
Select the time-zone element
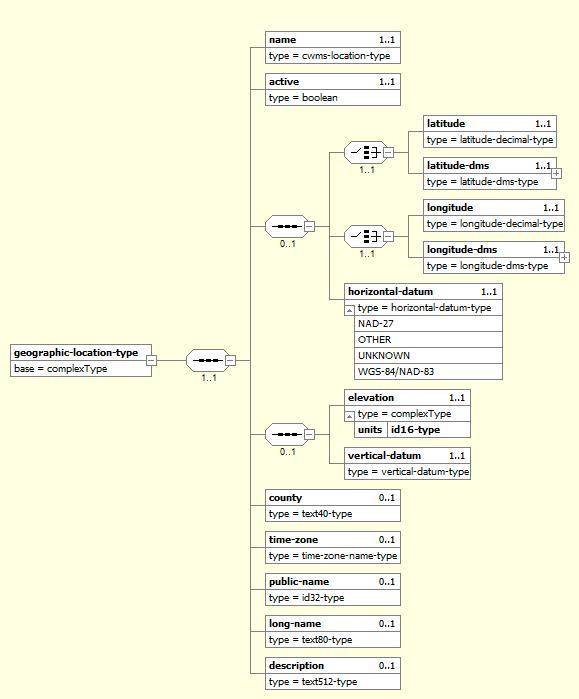click(333, 547)
